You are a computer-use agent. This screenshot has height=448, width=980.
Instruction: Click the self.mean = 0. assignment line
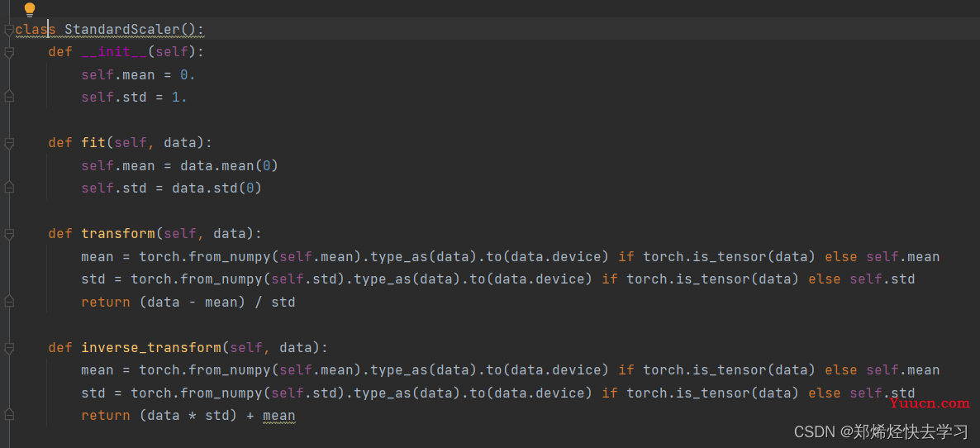tap(138, 74)
